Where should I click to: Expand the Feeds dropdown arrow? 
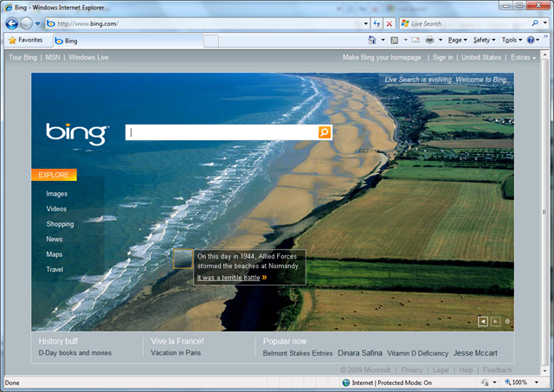coord(406,40)
